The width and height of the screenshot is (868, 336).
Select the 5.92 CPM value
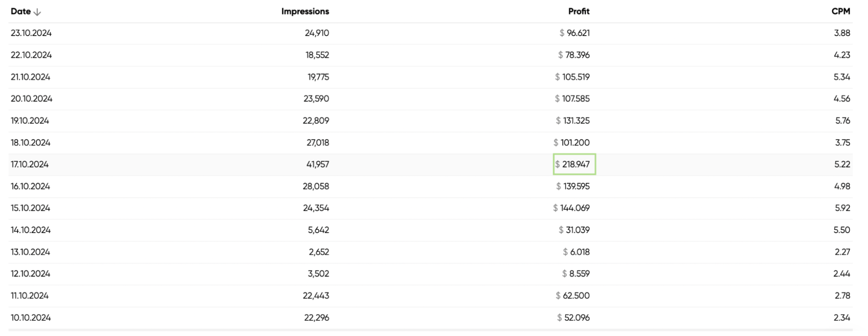click(842, 208)
